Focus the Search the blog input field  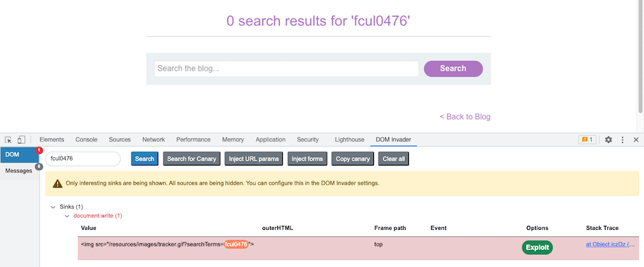pyautogui.click(x=286, y=69)
